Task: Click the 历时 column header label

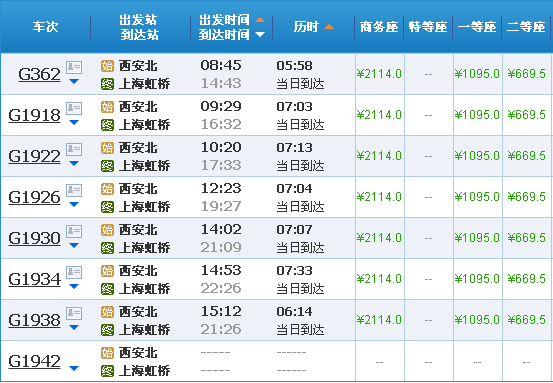Action: point(306,27)
